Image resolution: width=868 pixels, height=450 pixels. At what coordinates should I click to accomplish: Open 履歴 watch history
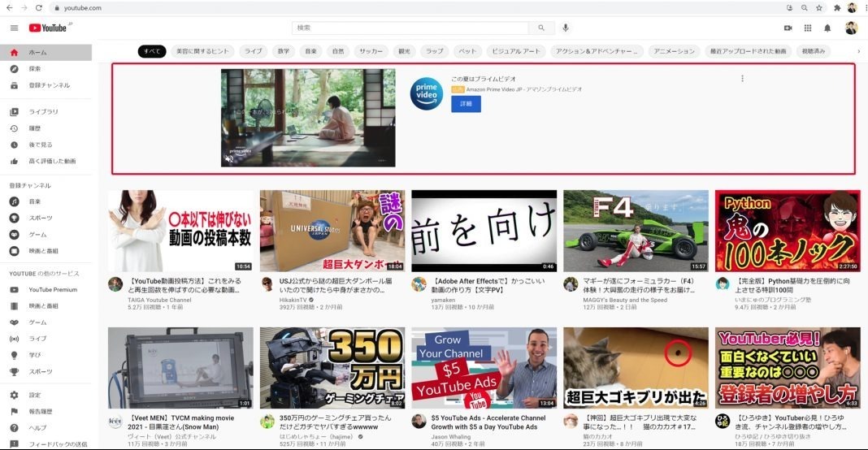point(46,128)
